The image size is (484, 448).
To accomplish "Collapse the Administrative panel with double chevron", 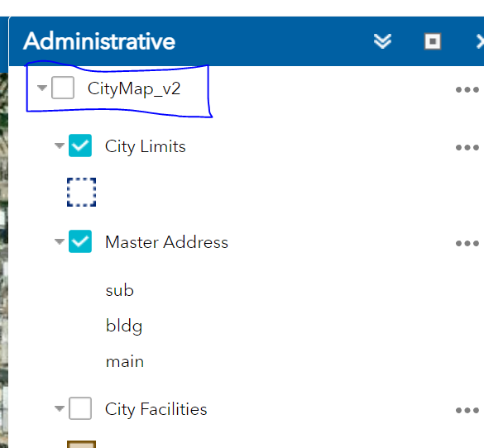I will [382, 41].
